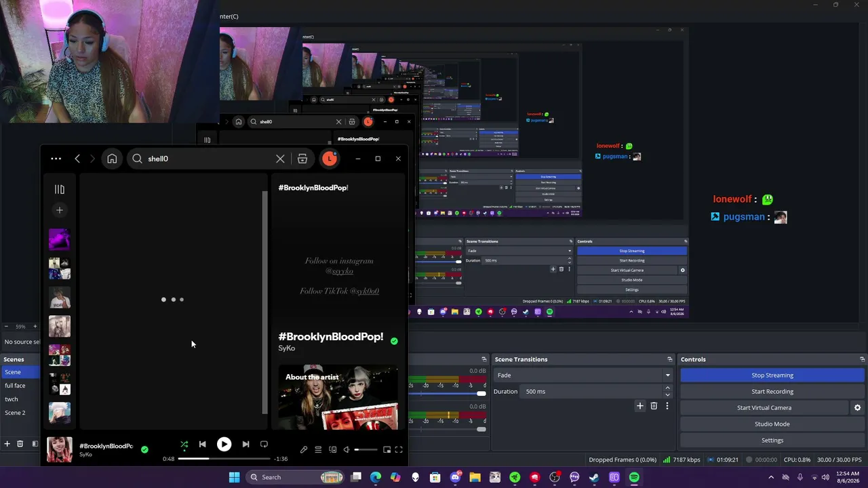Open the #BrooklynBloodPop! title in Now Playing

pyautogui.click(x=331, y=337)
